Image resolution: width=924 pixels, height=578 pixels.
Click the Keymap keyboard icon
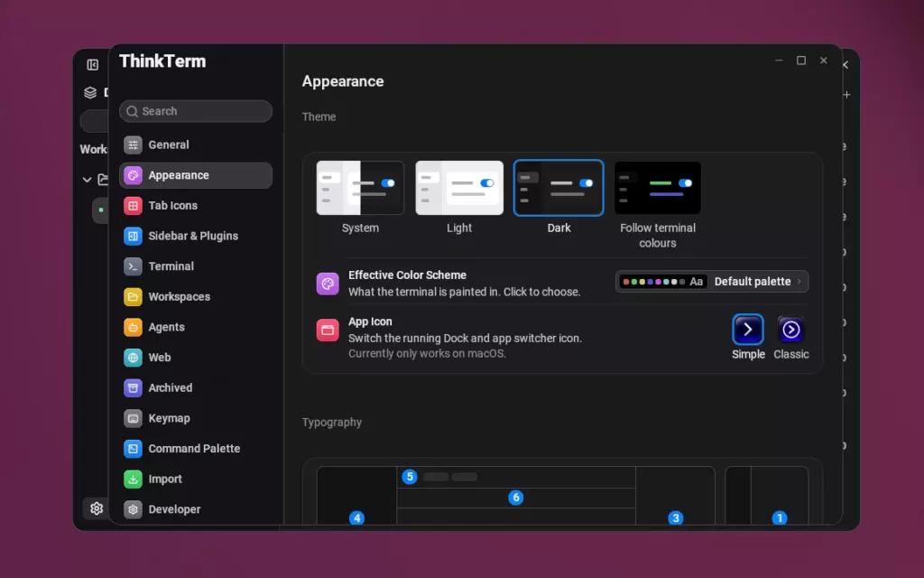[133, 418]
